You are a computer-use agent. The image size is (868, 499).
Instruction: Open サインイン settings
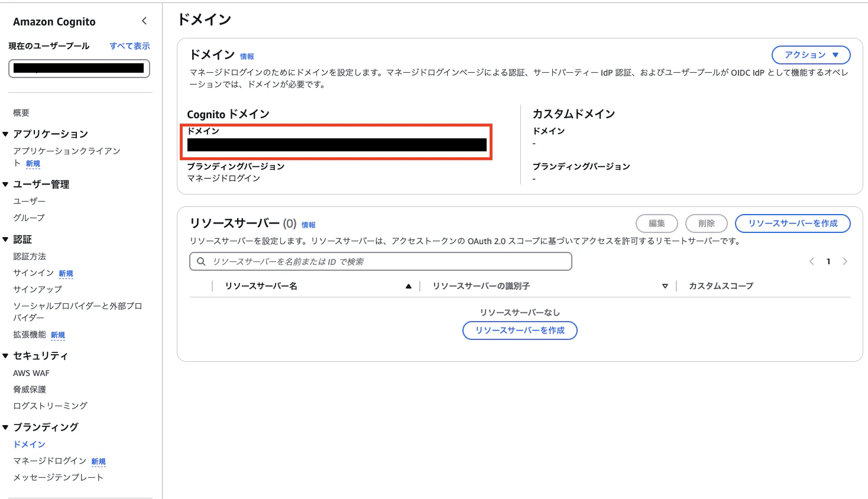coord(34,273)
